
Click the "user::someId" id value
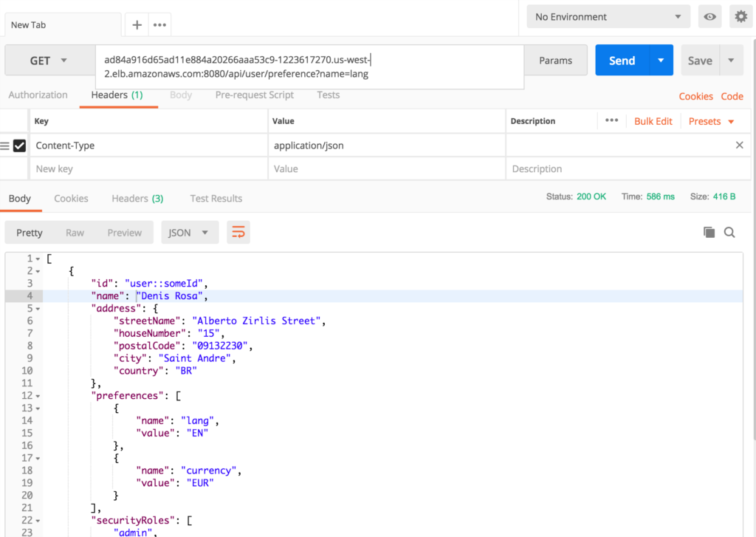click(163, 283)
